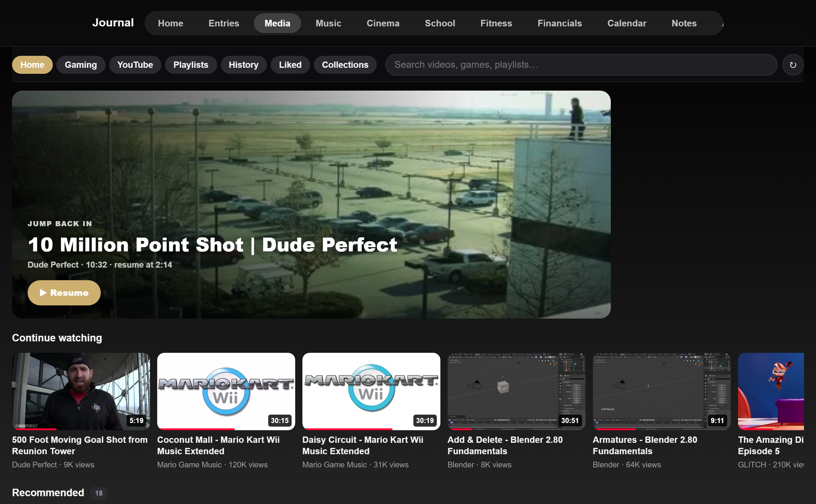Viewport: 816px width, 504px height.
Task: Open the Entries tab
Action: (224, 23)
